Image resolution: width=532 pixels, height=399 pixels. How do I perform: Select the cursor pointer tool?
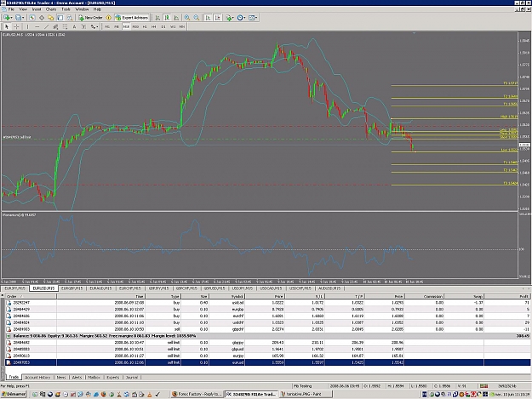tap(7, 26)
